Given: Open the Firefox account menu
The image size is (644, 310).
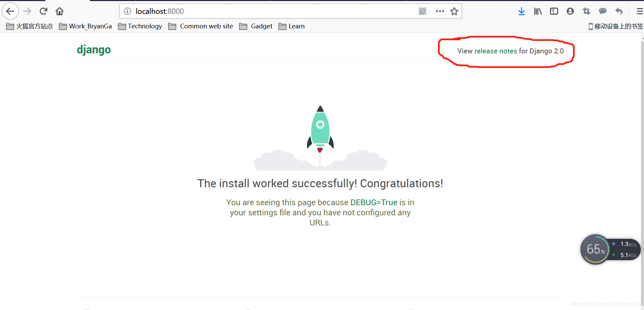Looking at the screenshot, I should tap(570, 11).
